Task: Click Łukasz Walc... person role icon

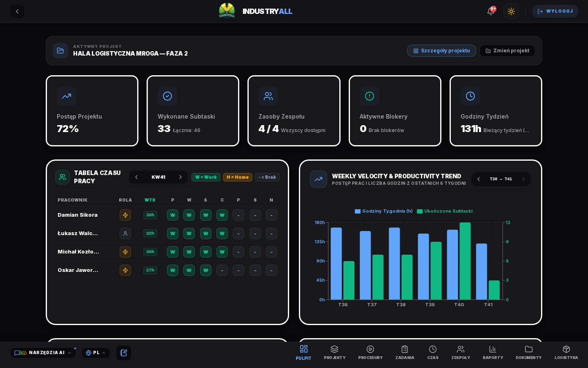Action: coord(125,233)
